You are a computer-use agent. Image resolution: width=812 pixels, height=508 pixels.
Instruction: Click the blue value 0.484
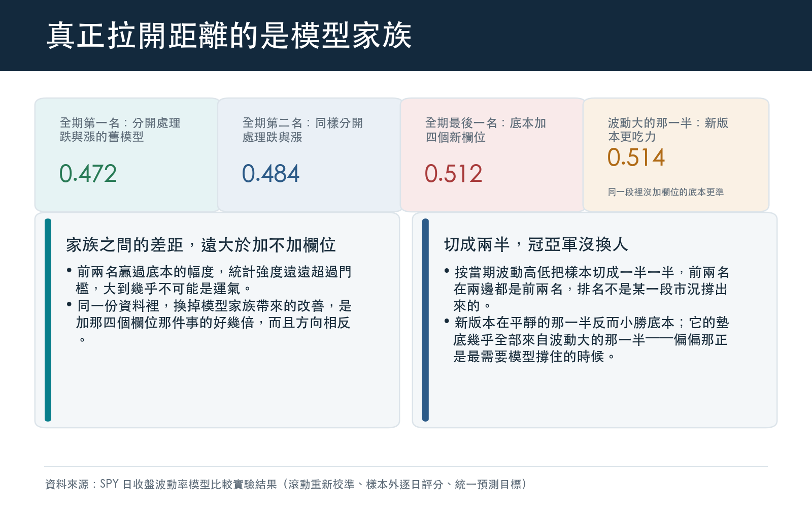tap(271, 174)
